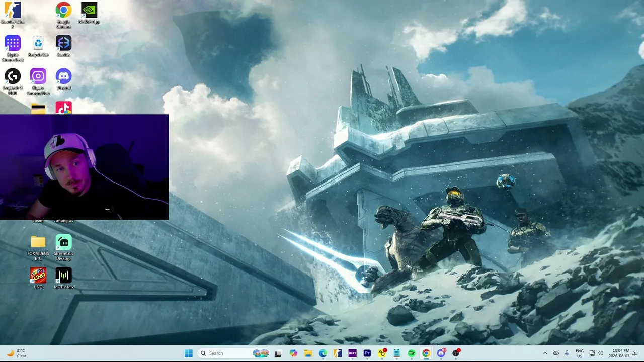This screenshot has width=644, height=362.
Task: Open Discord from the taskbar
Action: click(x=441, y=353)
